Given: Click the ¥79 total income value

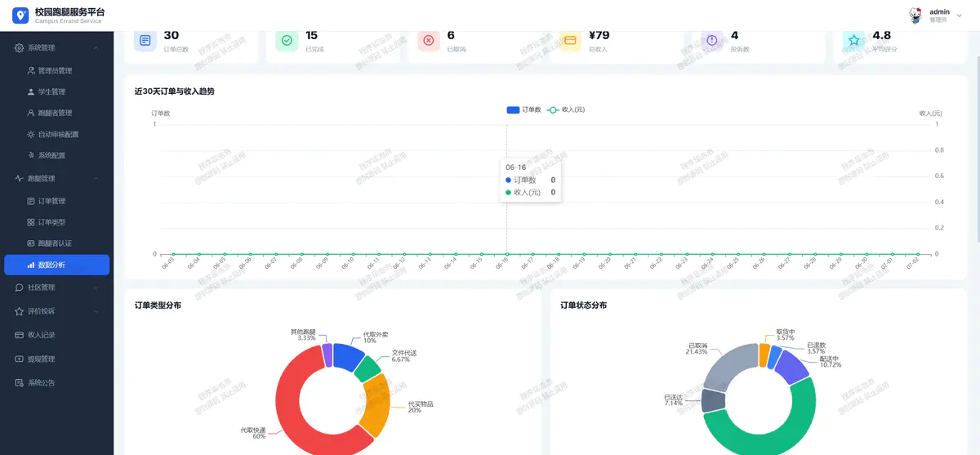Looking at the screenshot, I should 599,35.
